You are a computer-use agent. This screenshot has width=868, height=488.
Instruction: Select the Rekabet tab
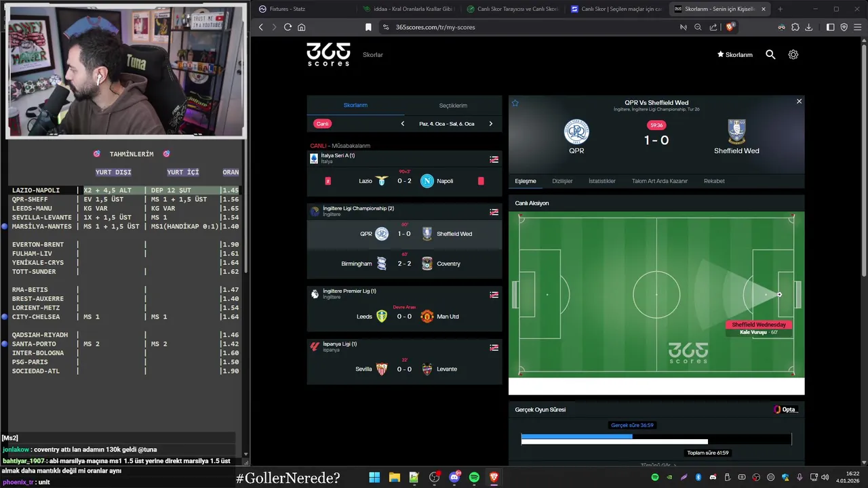click(x=714, y=181)
